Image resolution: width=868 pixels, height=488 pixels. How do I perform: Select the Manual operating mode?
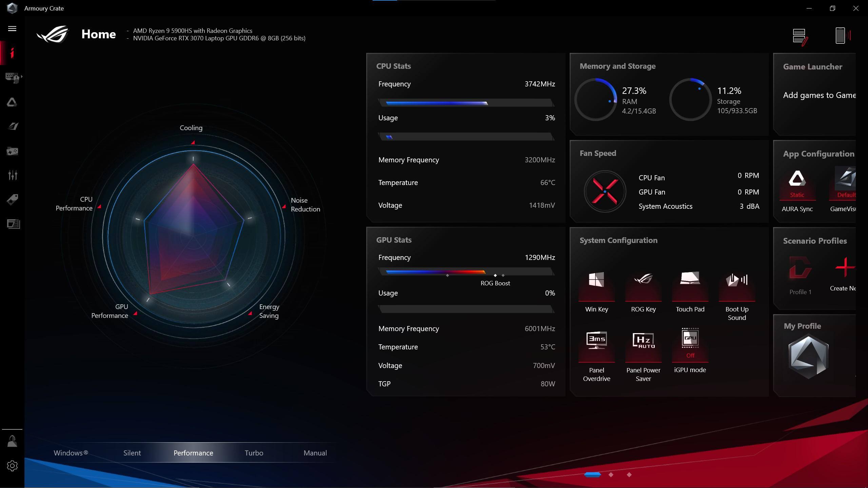coord(315,453)
